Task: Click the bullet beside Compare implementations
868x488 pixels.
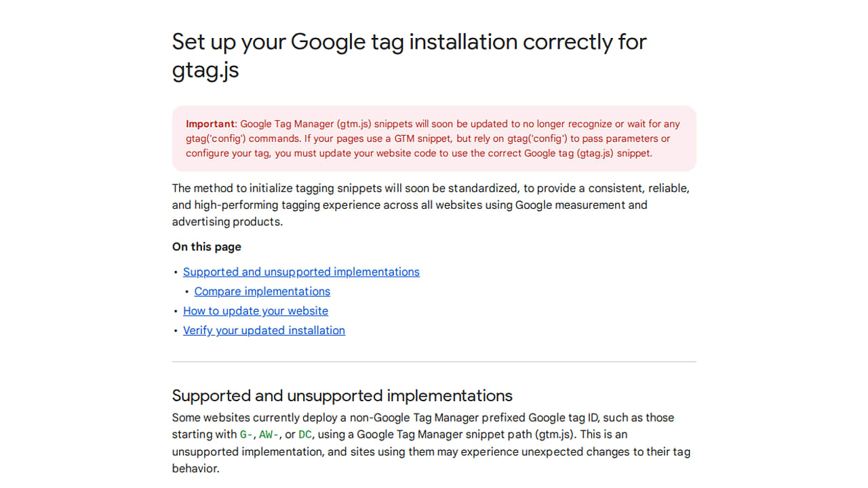Action: coord(187,291)
